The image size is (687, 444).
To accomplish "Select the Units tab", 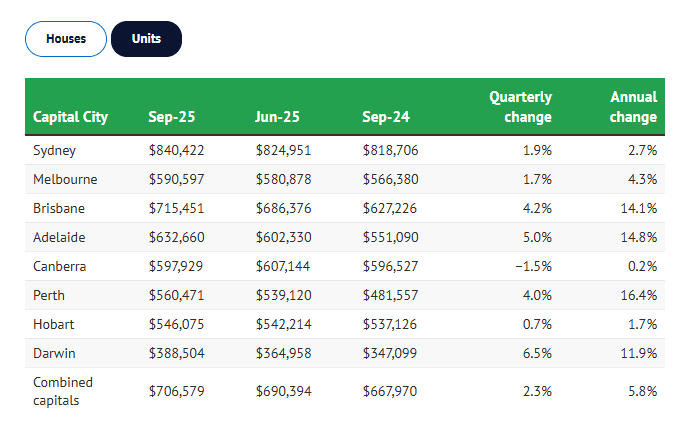I will 146,39.
